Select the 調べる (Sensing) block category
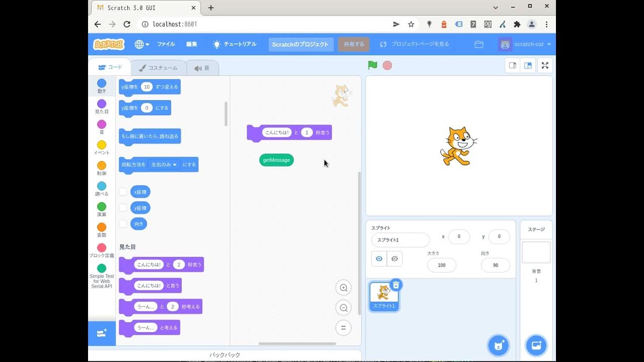644x362 pixels. click(x=102, y=189)
